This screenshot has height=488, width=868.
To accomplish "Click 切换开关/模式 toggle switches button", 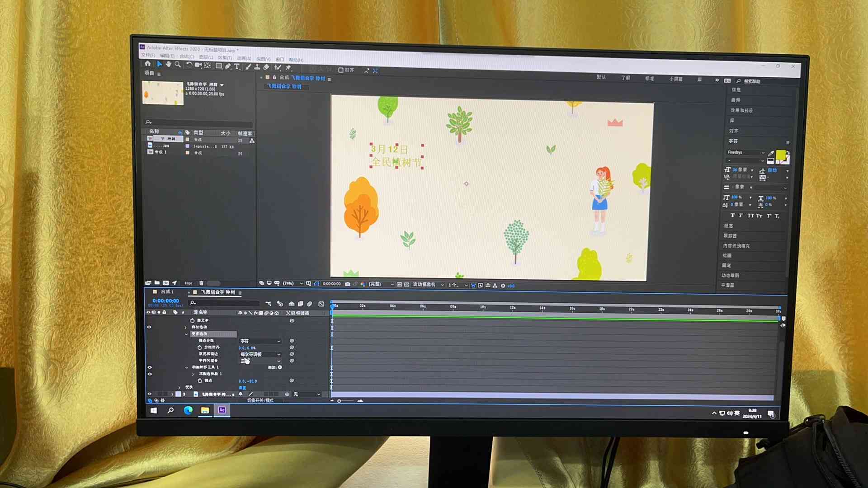I will tap(260, 400).
